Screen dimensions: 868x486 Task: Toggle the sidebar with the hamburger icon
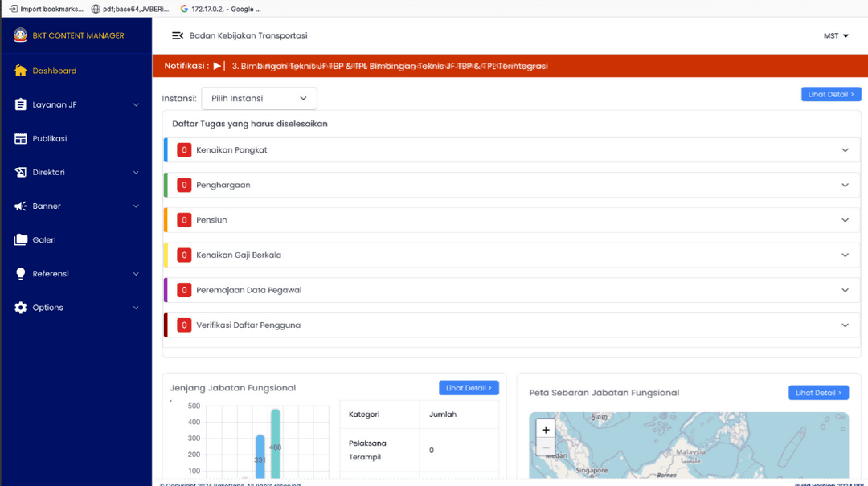point(177,35)
